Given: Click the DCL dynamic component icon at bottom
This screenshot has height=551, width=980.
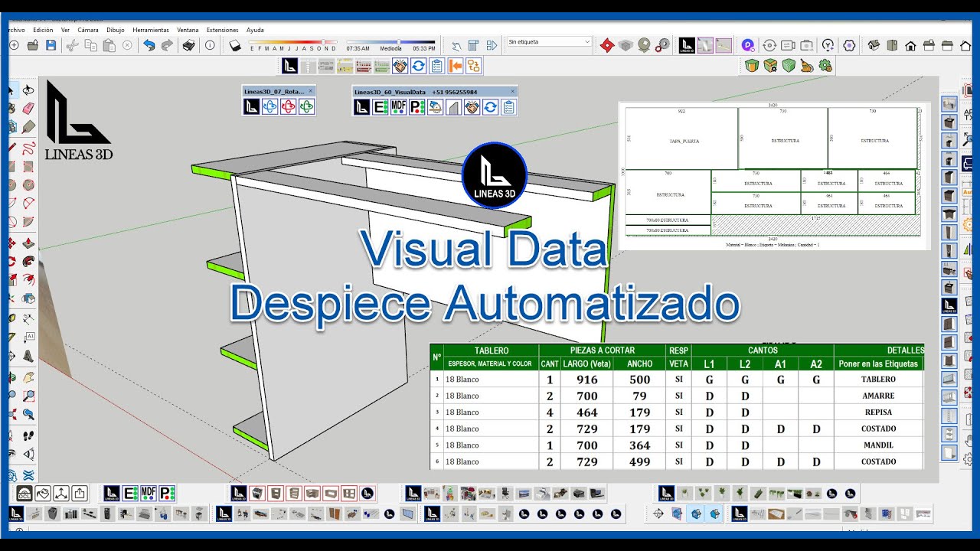Looking at the screenshot, I should tap(24, 493).
